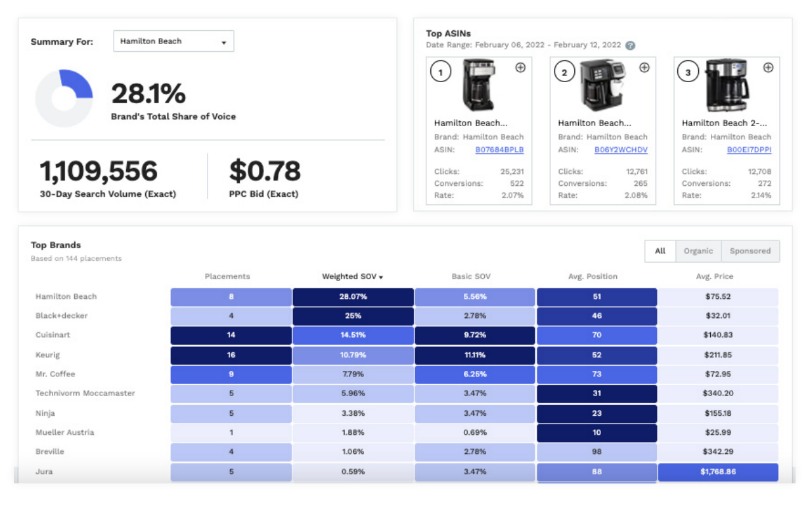This screenshot has height=507, width=812.
Task: Select Keurig brand row label
Action: (x=47, y=355)
